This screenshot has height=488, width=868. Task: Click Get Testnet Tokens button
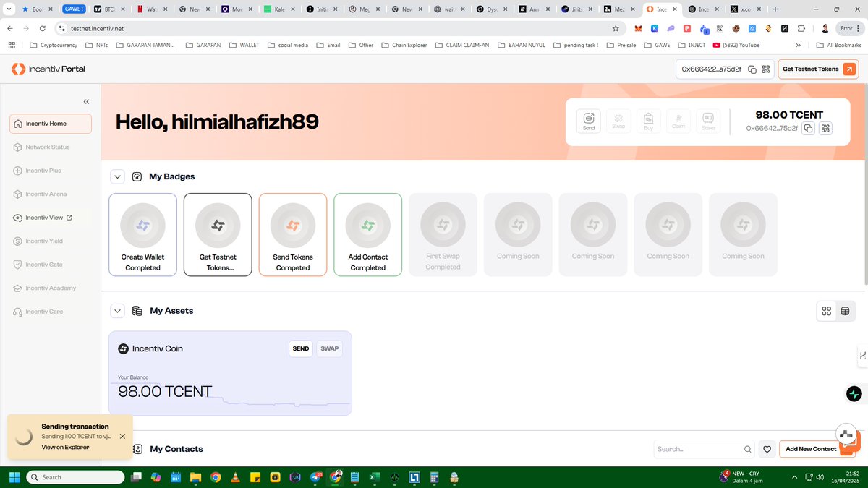817,69
